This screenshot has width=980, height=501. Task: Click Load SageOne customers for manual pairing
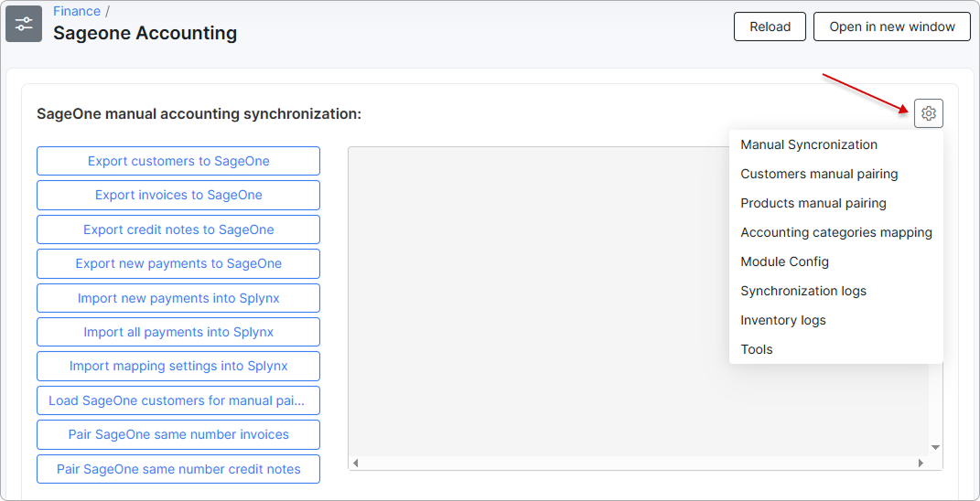pyautogui.click(x=178, y=400)
